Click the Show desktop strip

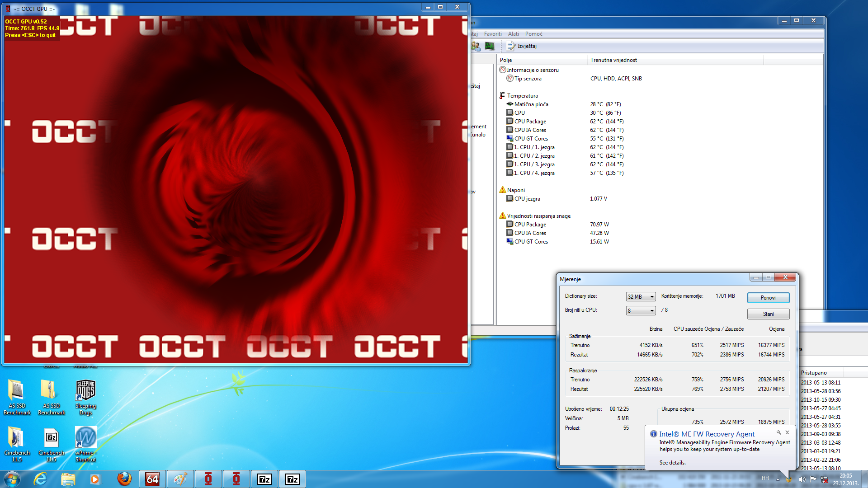point(864,479)
